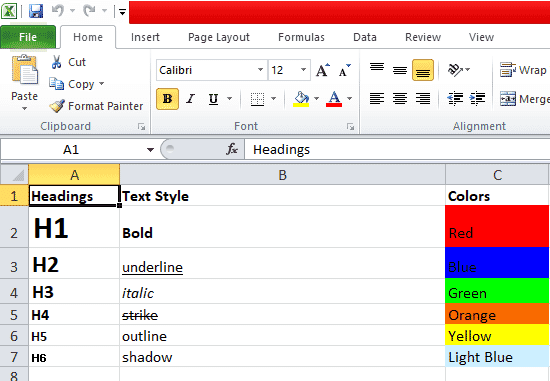Open the Review tab
Image resolution: width=550 pixels, height=381 pixels.
[x=423, y=37]
